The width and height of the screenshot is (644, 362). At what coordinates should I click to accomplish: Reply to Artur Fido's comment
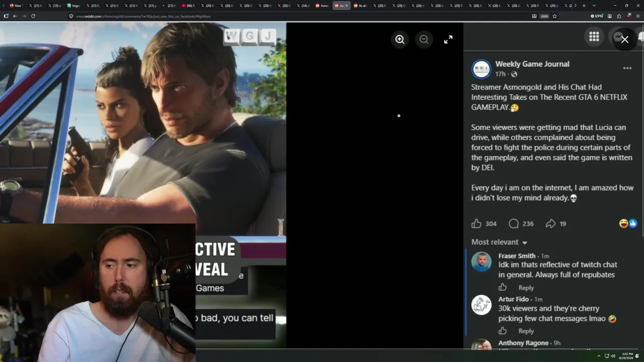526,331
